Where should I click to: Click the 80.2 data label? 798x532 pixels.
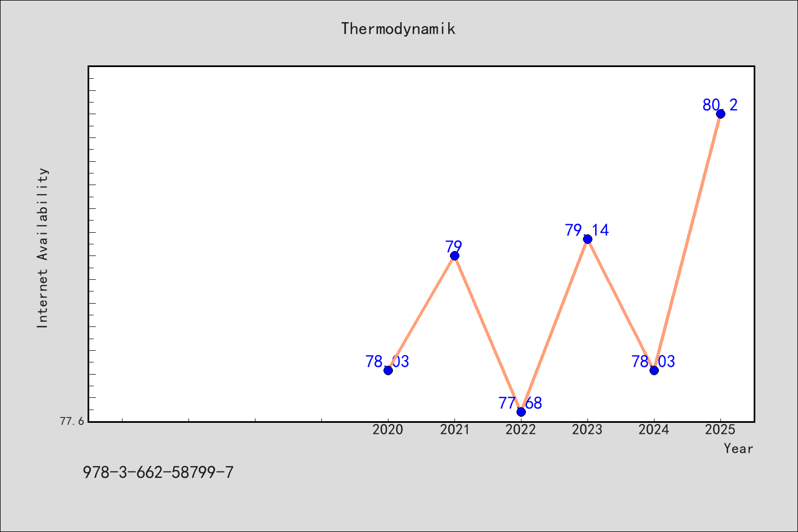[720, 105]
